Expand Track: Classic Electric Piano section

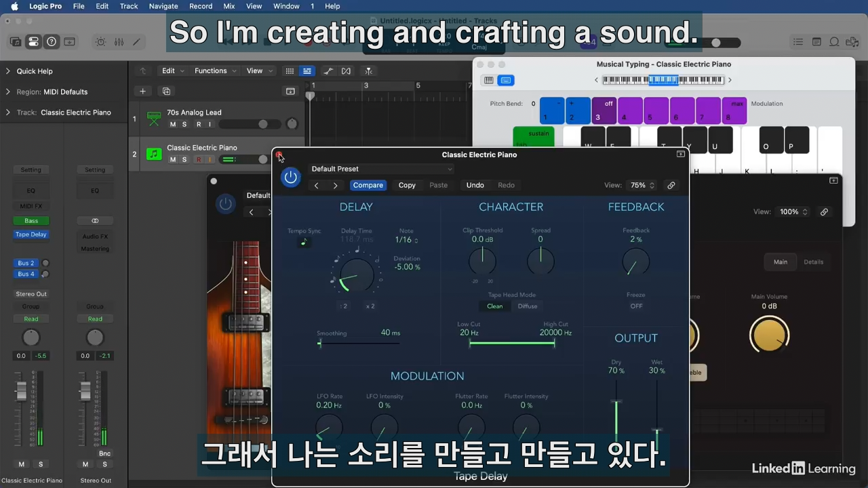[8, 113]
